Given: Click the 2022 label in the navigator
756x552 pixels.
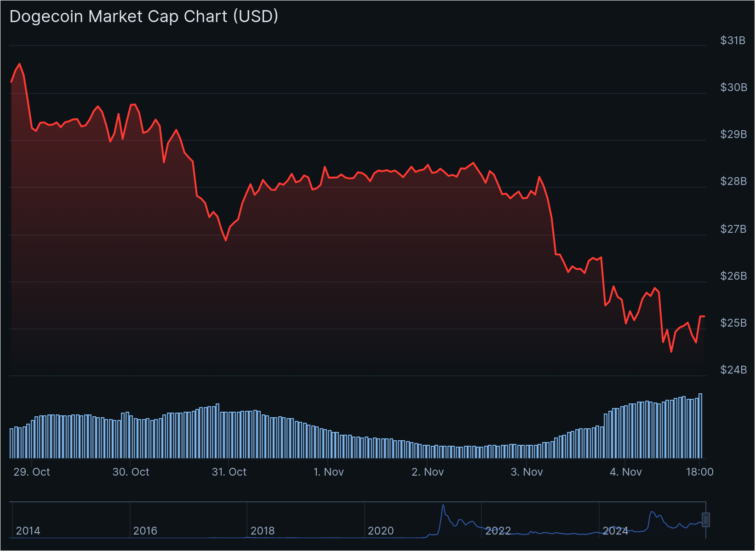Looking at the screenshot, I should point(499,530).
